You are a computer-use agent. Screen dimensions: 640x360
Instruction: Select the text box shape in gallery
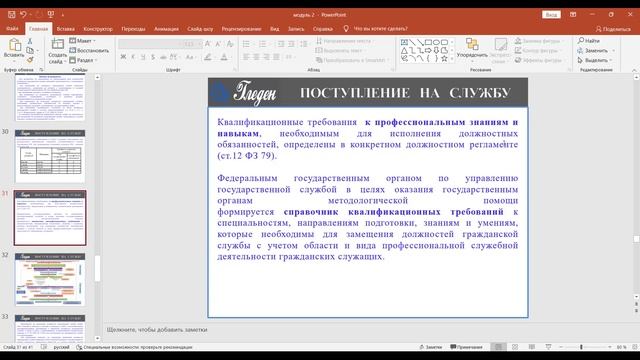coord(404,42)
